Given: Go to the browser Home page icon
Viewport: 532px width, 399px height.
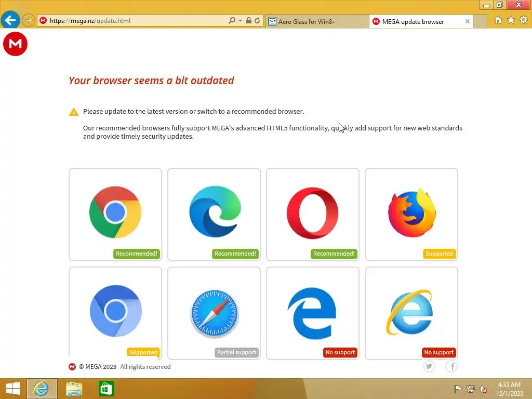Looking at the screenshot, I should point(498,20).
